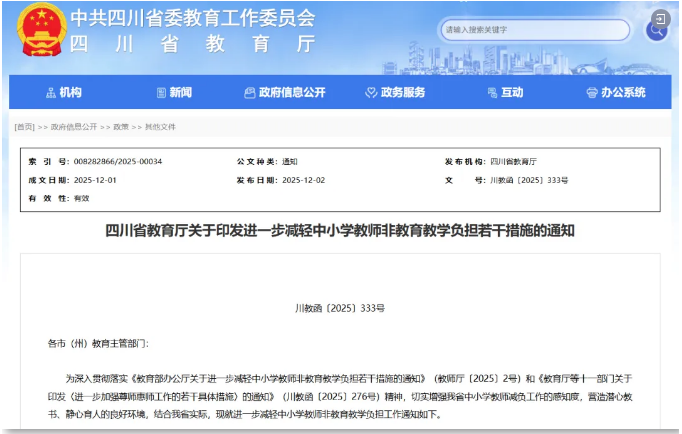
Task: Click the 发布日期 value 2025-12-02
Action: tap(304, 180)
